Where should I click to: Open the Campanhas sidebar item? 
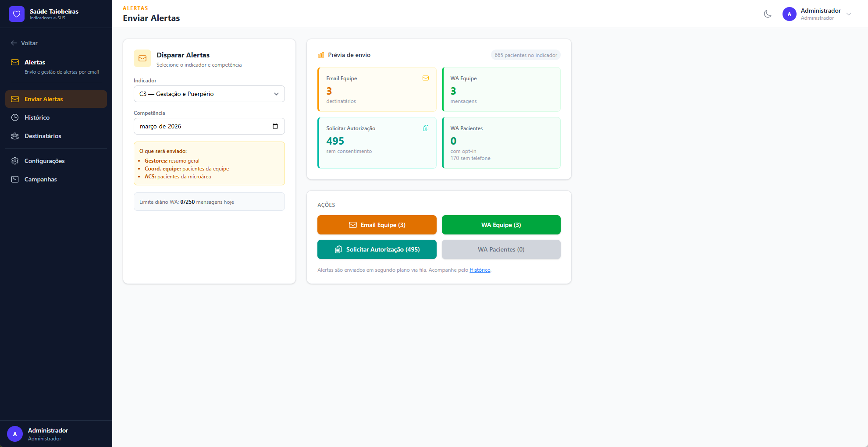pos(41,179)
